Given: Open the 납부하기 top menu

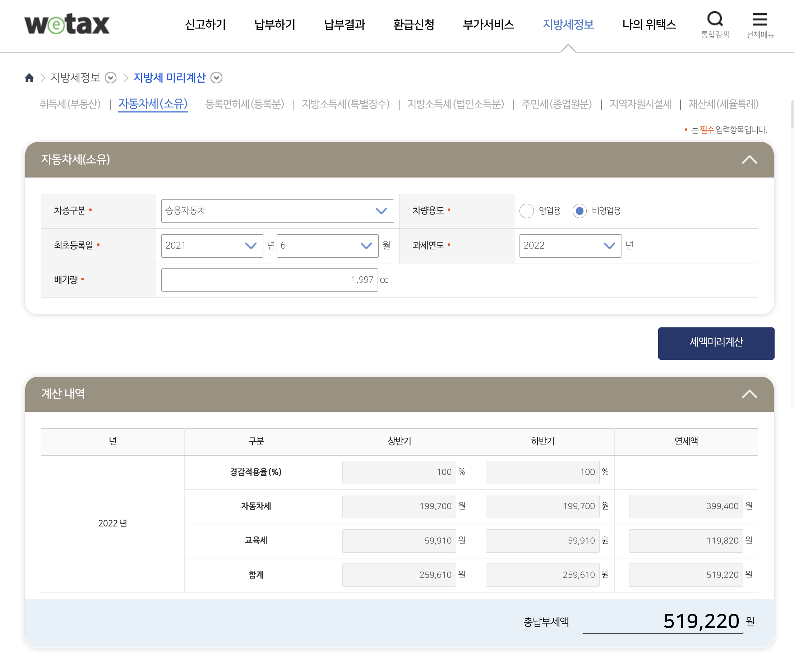Looking at the screenshot, I should [x=274, y=25].
